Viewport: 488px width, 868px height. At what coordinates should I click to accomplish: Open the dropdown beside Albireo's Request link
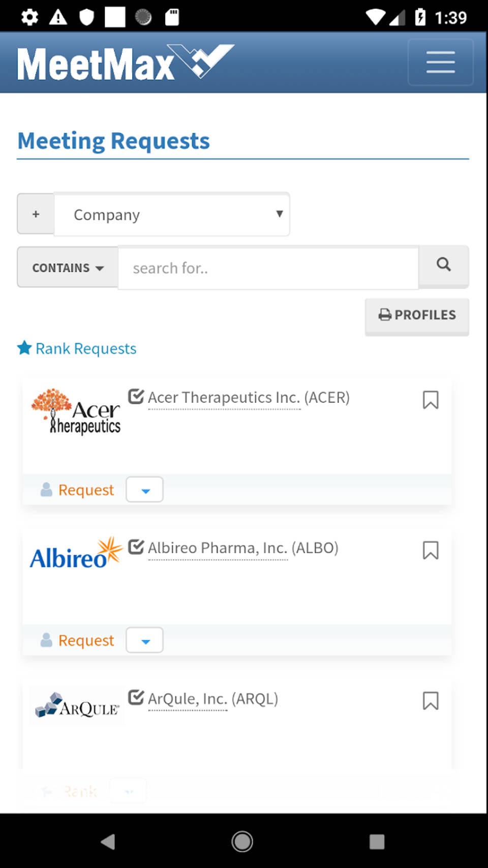click(x=144, y=640)
